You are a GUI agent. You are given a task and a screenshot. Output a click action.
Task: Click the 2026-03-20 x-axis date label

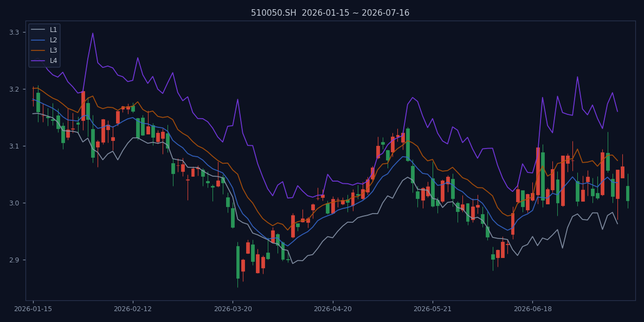[233, 309]
